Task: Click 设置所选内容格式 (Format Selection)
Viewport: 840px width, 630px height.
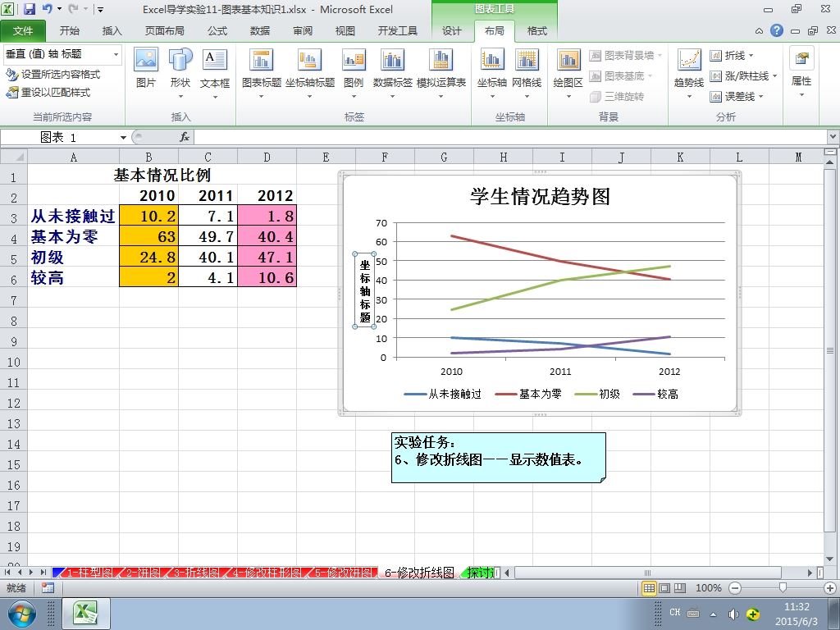Action: [x=53, y=75]
